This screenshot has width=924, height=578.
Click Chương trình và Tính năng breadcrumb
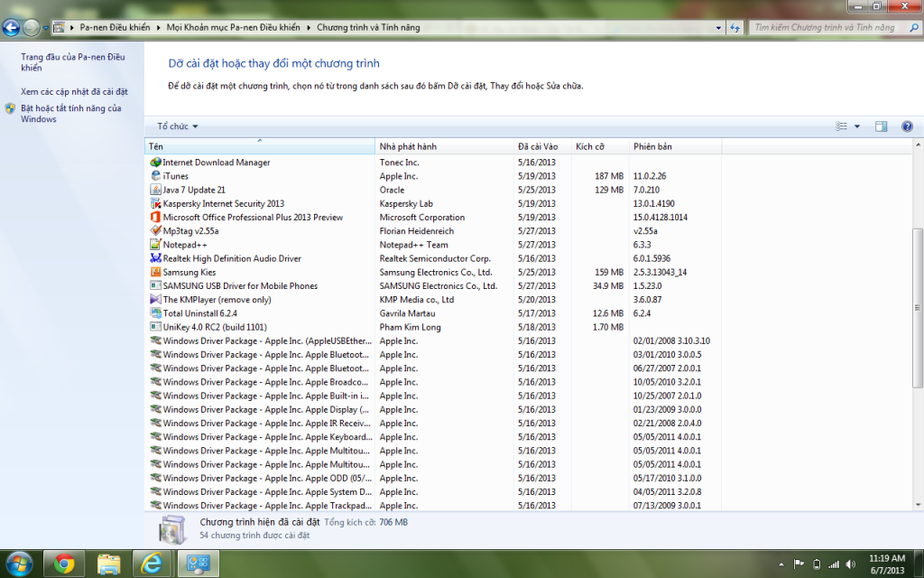[x=368, y=27]
